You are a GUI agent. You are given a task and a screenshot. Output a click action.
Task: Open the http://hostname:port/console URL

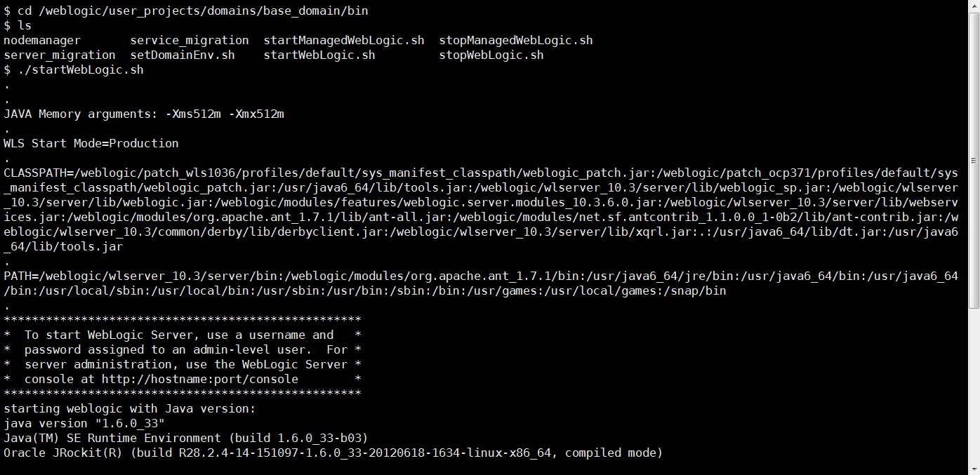pyautogui.click(x=200, y=380)
